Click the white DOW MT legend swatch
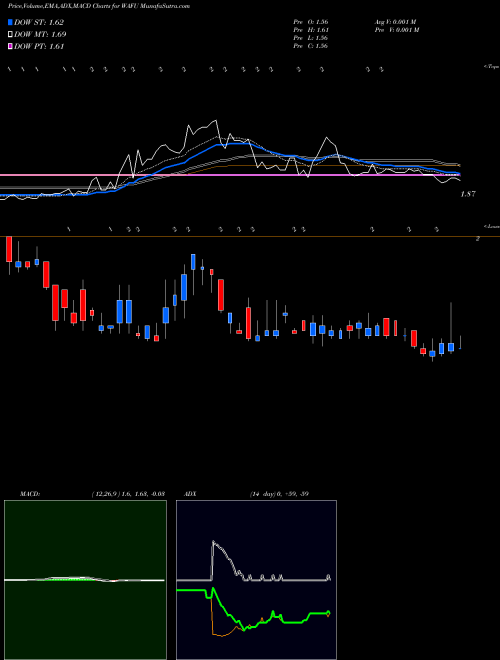The image size is (500, 660). [x=10, y=34]
